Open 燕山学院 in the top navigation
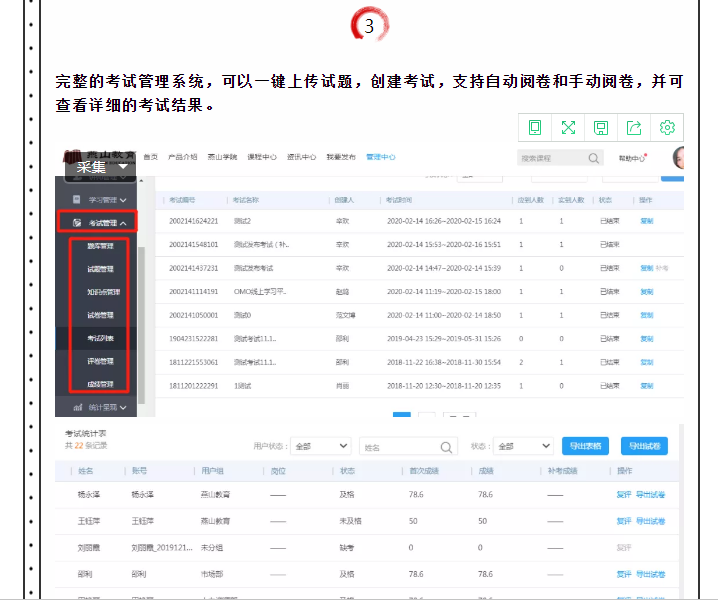This screenshot has height=600, width=718. 223,157
